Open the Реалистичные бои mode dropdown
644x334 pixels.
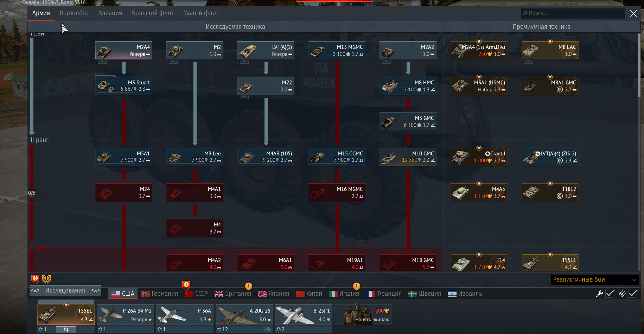tap(595, 280)
